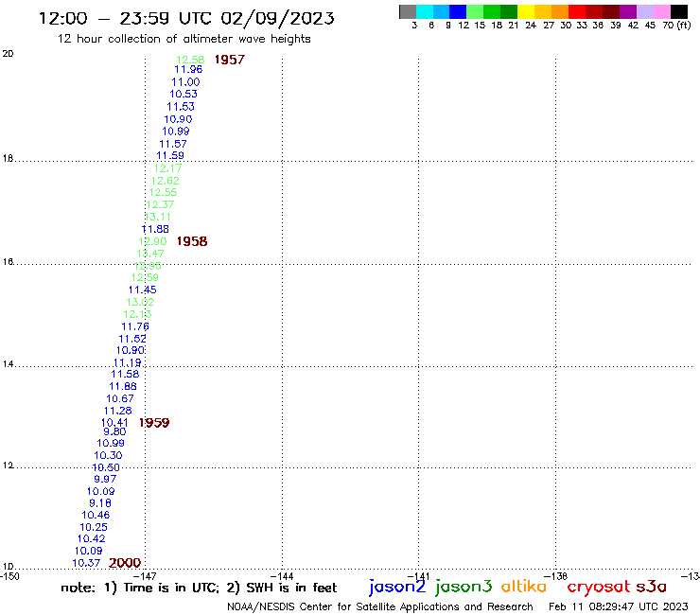This screenshot has width=700, height=615.
Task: Click the wave height value 11.19
Action: [128, 362]
